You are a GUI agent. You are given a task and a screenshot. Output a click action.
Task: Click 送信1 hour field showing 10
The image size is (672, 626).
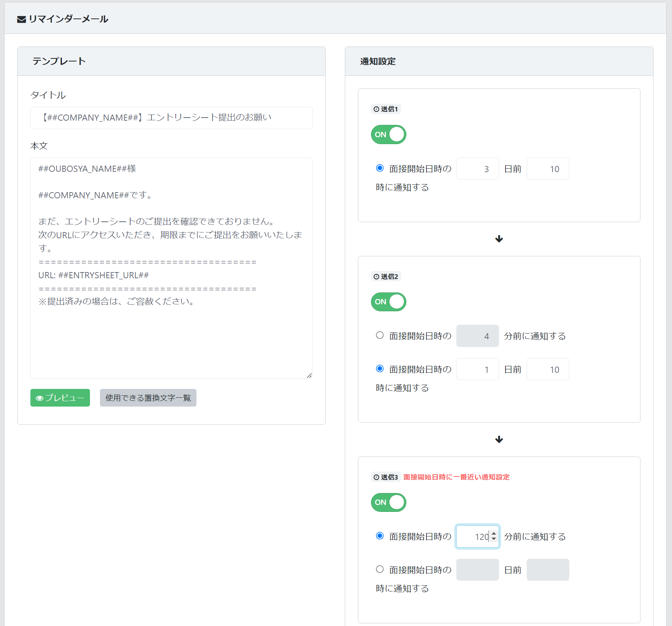(548, 169)
